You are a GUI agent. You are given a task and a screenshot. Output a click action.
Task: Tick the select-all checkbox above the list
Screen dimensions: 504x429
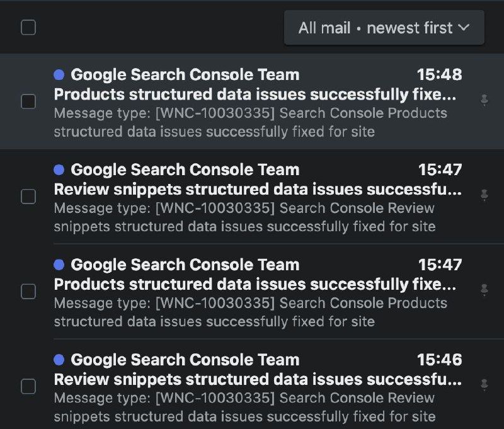coord(28,27)
